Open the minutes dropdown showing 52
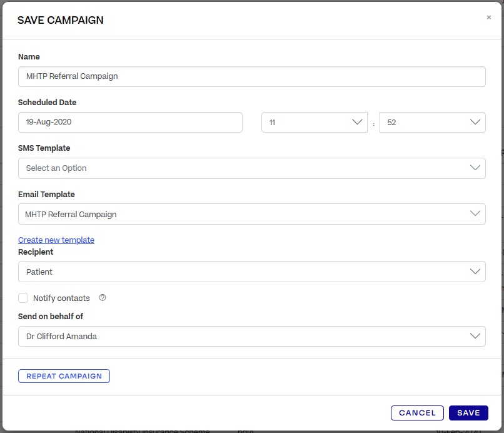 pyautogui.click(x=425, y=123)
